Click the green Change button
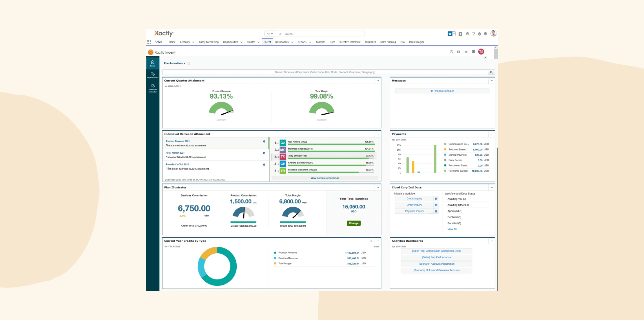 [x=354, y=223]
